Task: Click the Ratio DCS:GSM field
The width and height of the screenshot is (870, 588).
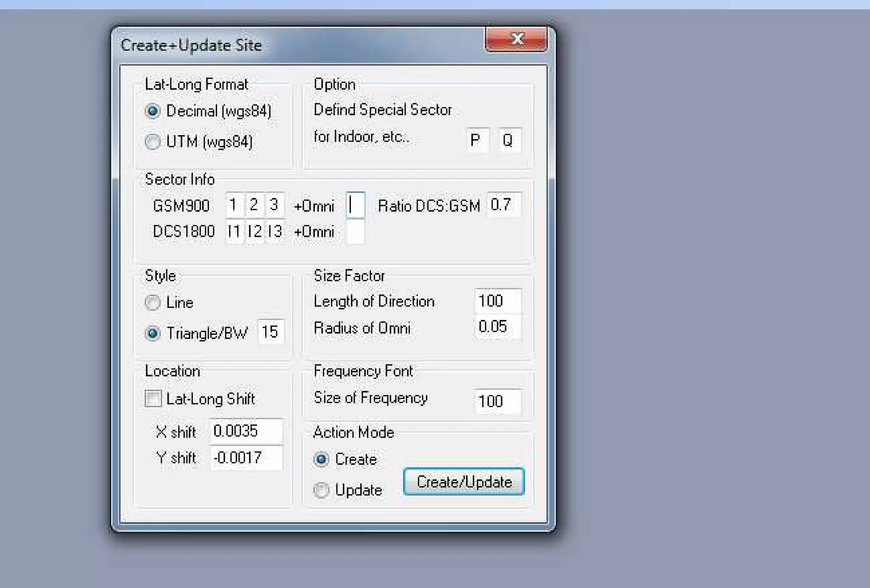Action: (x=504, y=205)
